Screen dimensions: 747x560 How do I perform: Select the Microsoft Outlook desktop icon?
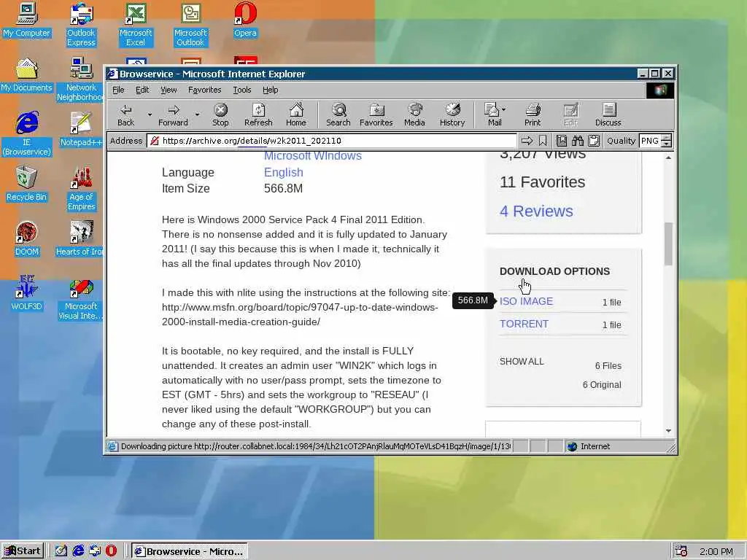190,25
